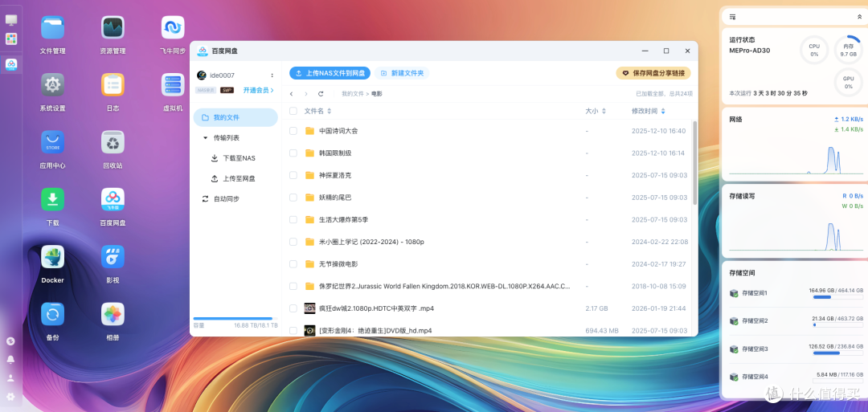
Task: Select 我的文件 in the sidebar
Action: [235, 118]
